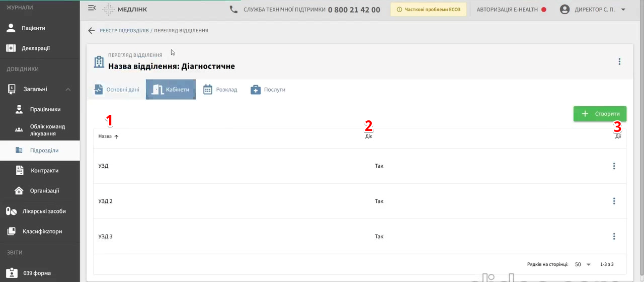Open actions menu for the УЗД 2 row
The width and height of the screenshot is (644, 282).
[x=614, y=201]
